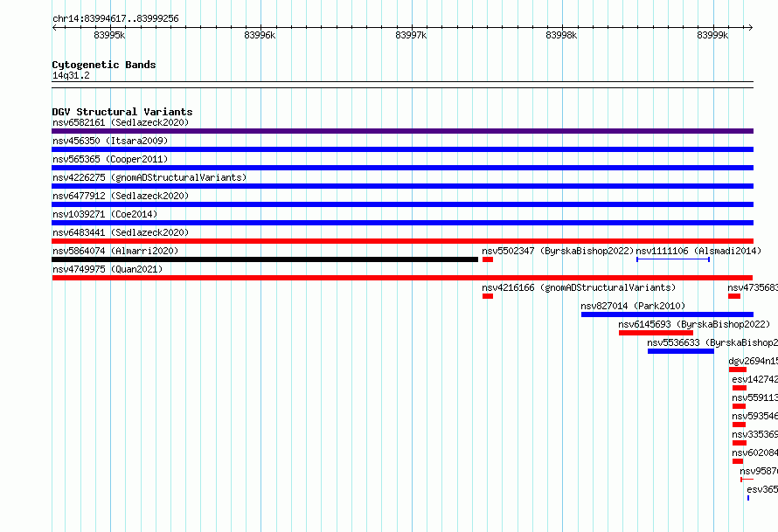This screenshot has height=532, width=778.
Task: Select the 14q31.2 band label
Action: pyautogui.click(x=71, y=75)
